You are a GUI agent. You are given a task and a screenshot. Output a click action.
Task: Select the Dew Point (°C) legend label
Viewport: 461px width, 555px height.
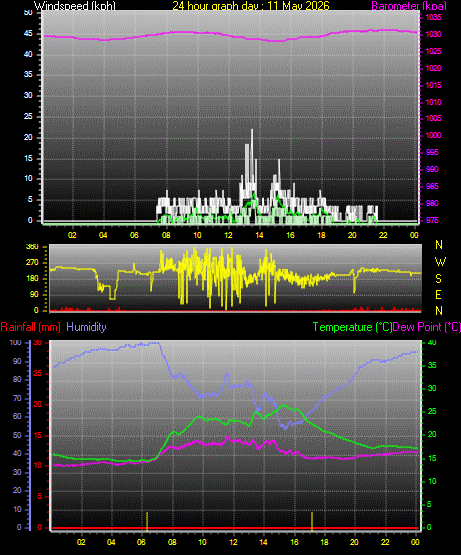427,327
